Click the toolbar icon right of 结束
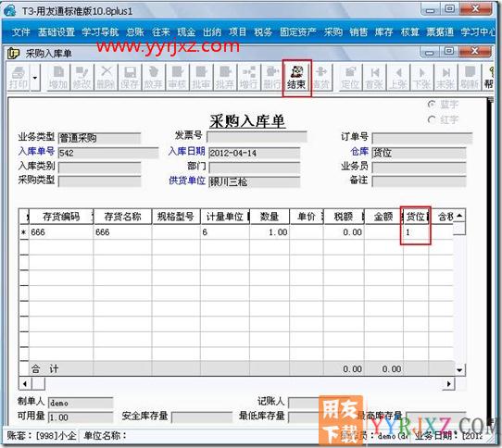Screen dimensions: 502x448 coord(321,78)
